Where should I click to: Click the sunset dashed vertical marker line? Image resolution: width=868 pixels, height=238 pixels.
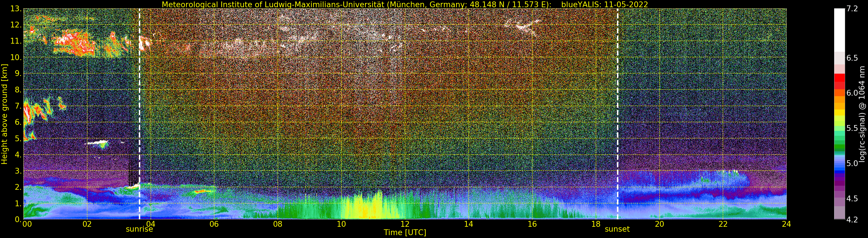click(x=618, y=114)
